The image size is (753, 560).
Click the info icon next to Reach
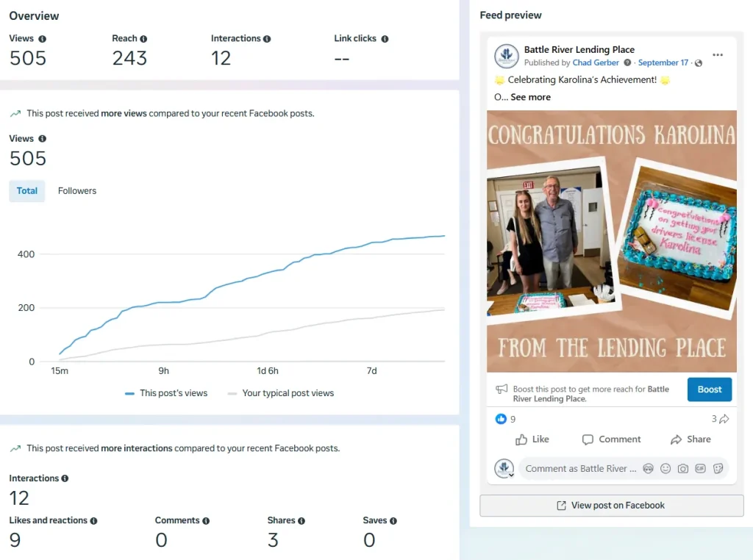click(x=143, y=39)
